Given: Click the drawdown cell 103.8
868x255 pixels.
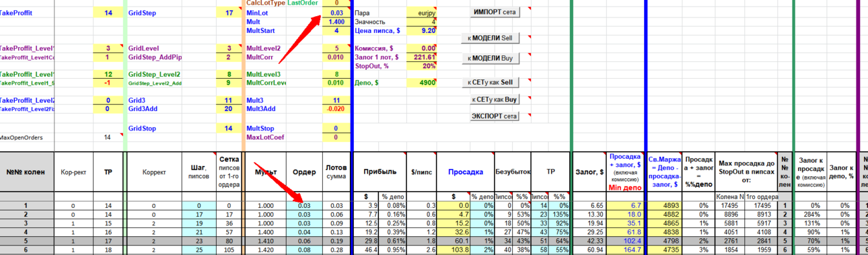Looking at the screenshot, I should point(457,250).
